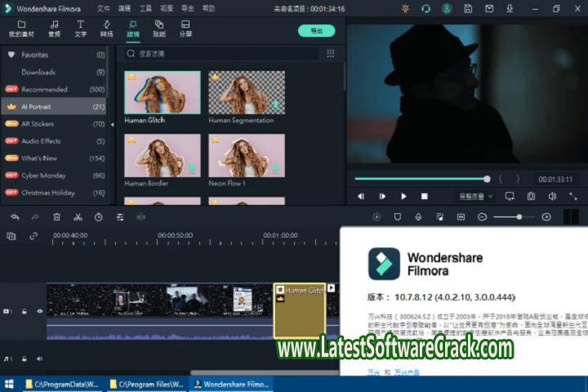
Task: Open the Titles text tab
Action: 80,29
